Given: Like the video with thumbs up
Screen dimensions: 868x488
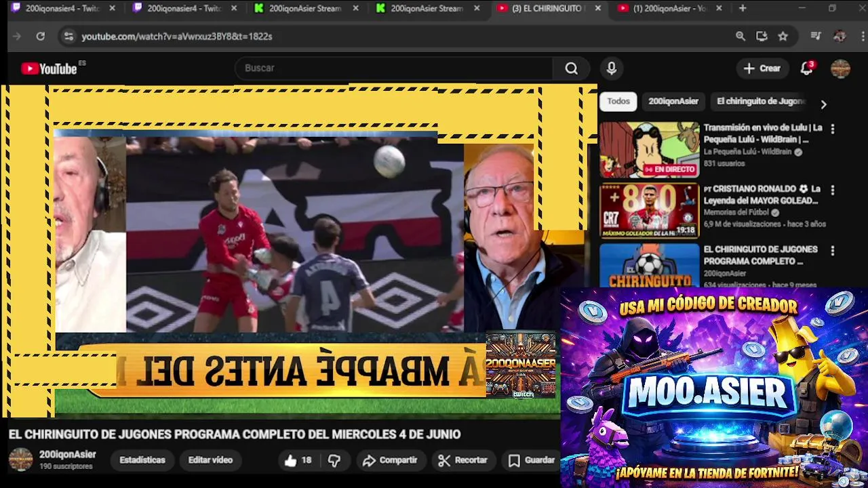Looking at the screenshot, I should pyautogui.click(x=298, y=460).
